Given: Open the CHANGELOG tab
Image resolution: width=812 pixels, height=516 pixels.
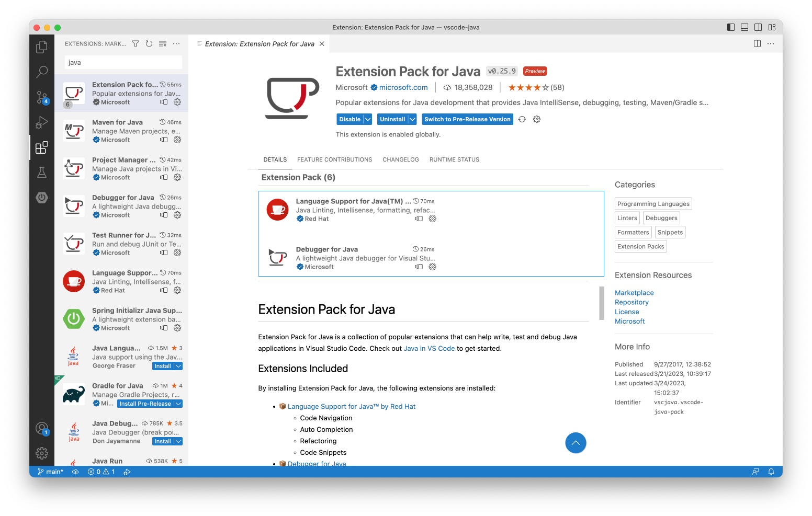Looking at the screenshot, I should [x=401, y=159].
